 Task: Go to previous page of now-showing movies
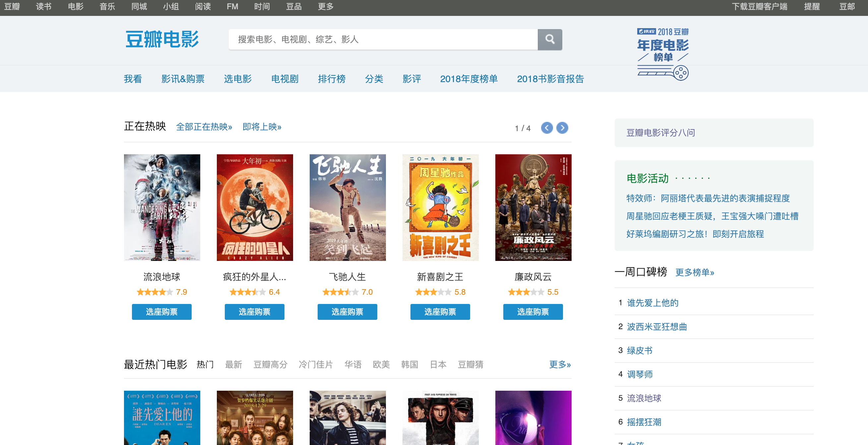point(546,127)
